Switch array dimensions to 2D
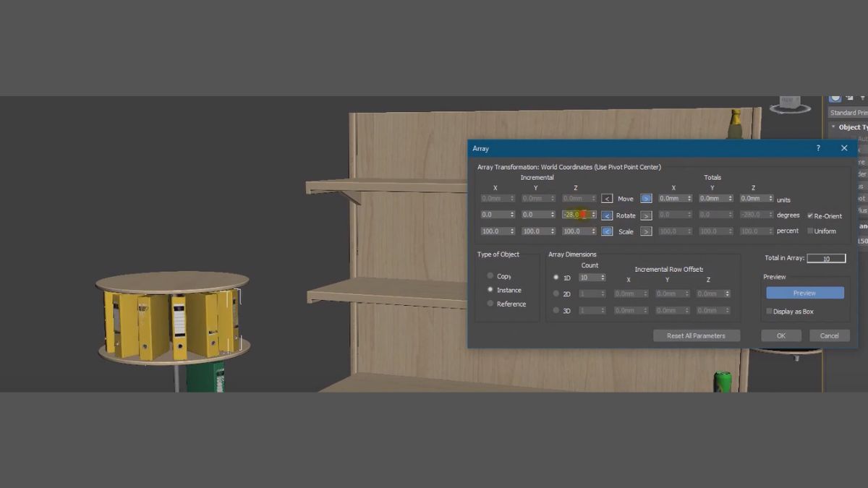The width and height of the screenshot is (868, 488). pos(556,293)
